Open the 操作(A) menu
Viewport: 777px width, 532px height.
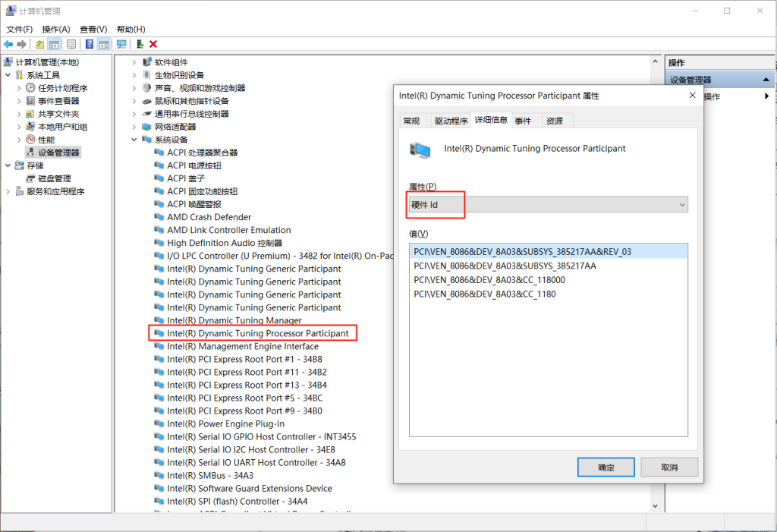pos(55,29)
